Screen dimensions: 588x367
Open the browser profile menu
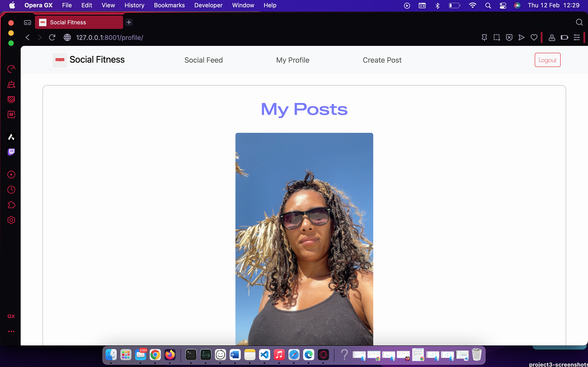[x=552, y=37]
